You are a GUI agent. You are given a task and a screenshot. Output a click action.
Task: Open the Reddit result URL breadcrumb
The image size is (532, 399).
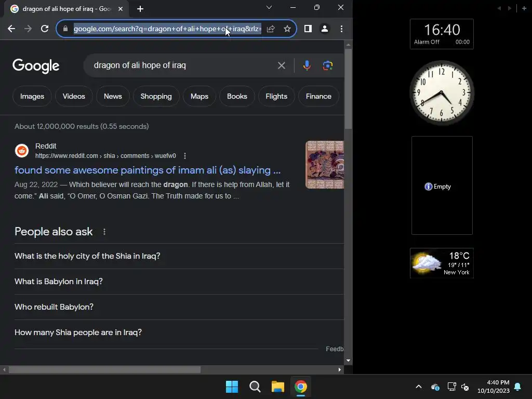tap(105, 156)
